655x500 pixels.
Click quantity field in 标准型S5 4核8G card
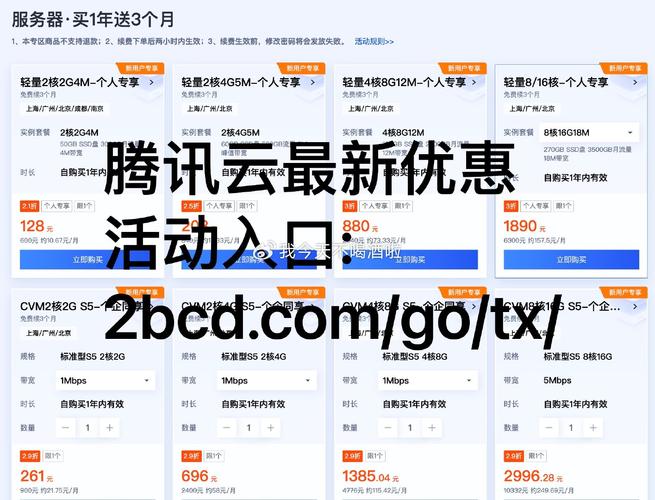pyautogui.click(x=410, y=428)
